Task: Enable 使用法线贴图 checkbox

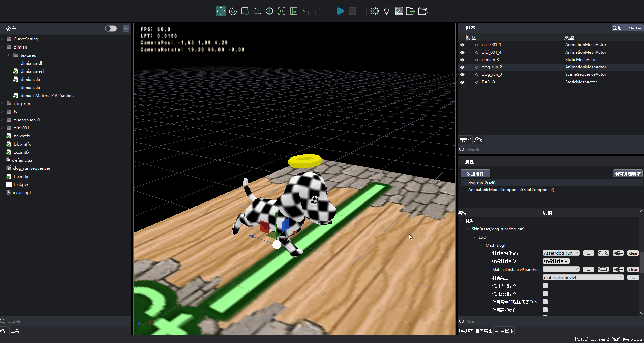Action: (545, 286)
